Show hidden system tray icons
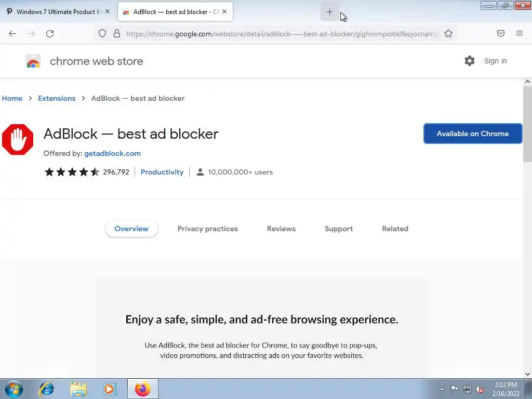 click(x=442, y=389)
